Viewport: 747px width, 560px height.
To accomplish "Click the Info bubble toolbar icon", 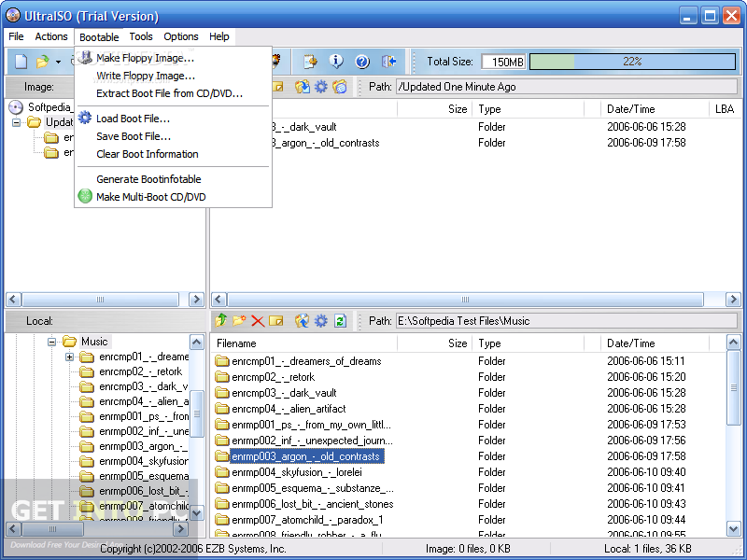I will click(336, 61).
